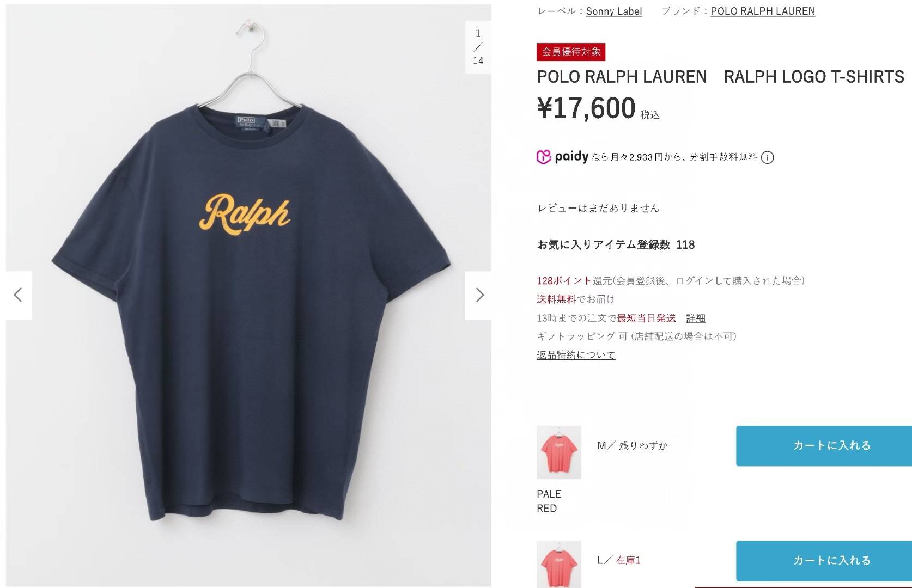The image size is (912, 588).
Task: Select Pale Red thumbnail for size M
Action: coord(559,452)
